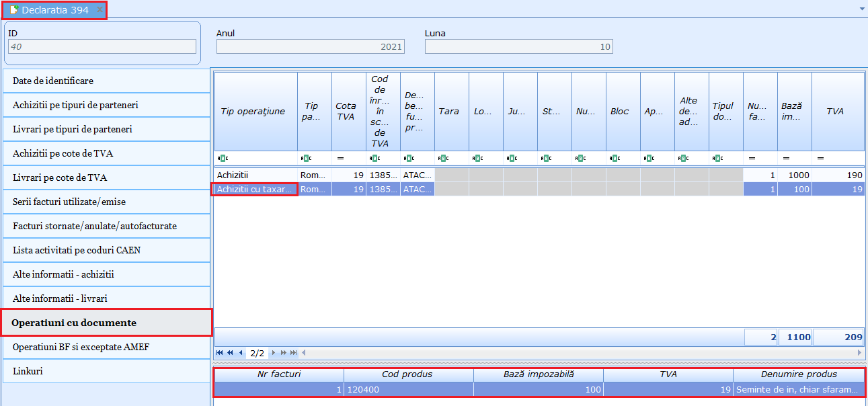Open Achizitii pe tipuri de parteneri section

106,105
